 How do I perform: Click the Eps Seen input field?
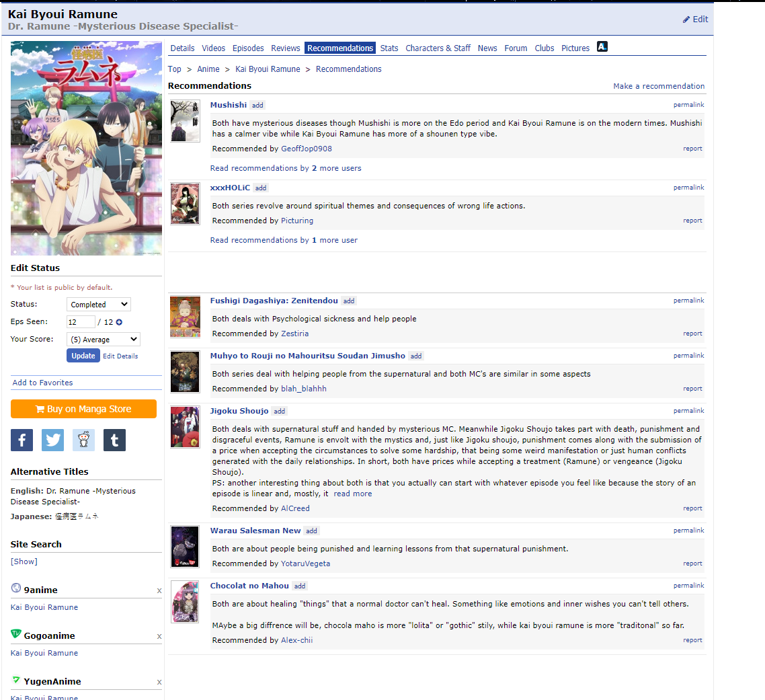81,322
